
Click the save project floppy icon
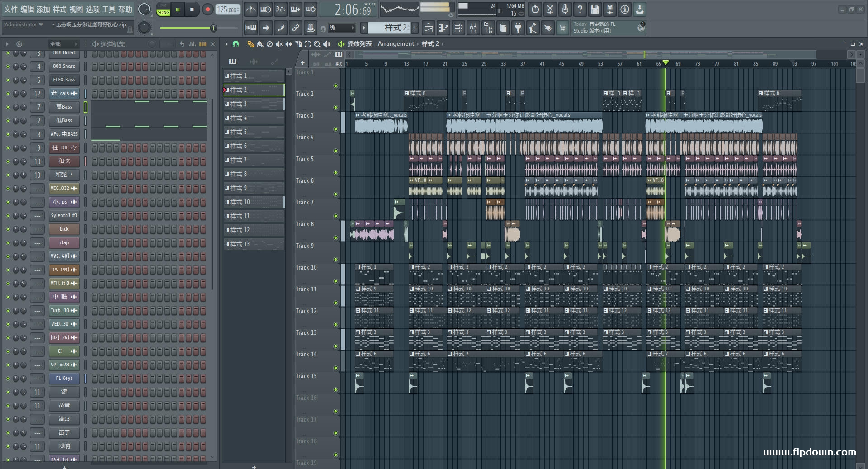tap(595, 9)
